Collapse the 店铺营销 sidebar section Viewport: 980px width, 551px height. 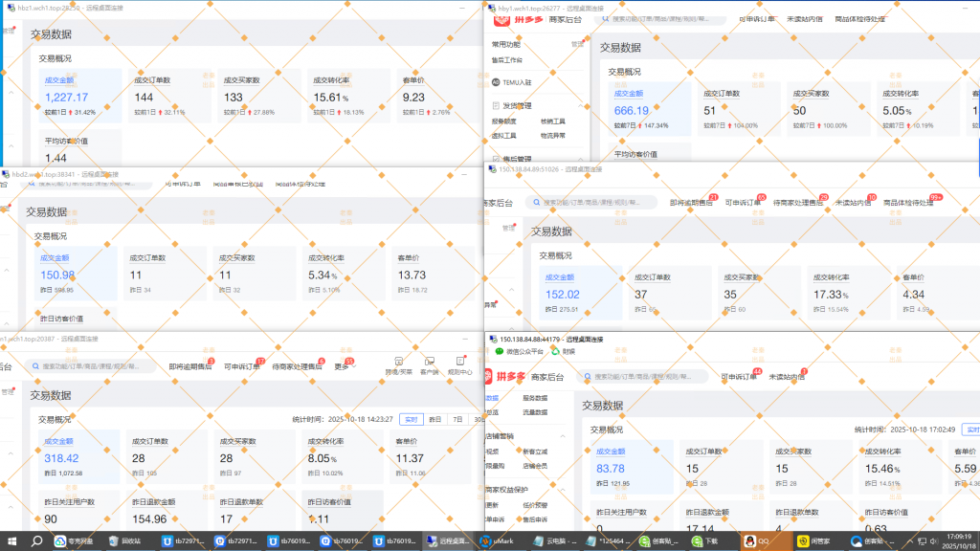click(x=562, y=436)
